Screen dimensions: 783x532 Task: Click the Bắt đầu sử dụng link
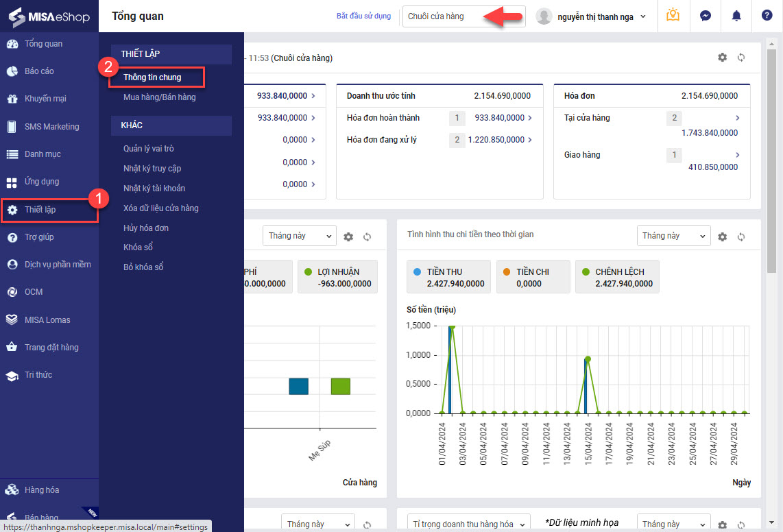(x=363, y=16)
